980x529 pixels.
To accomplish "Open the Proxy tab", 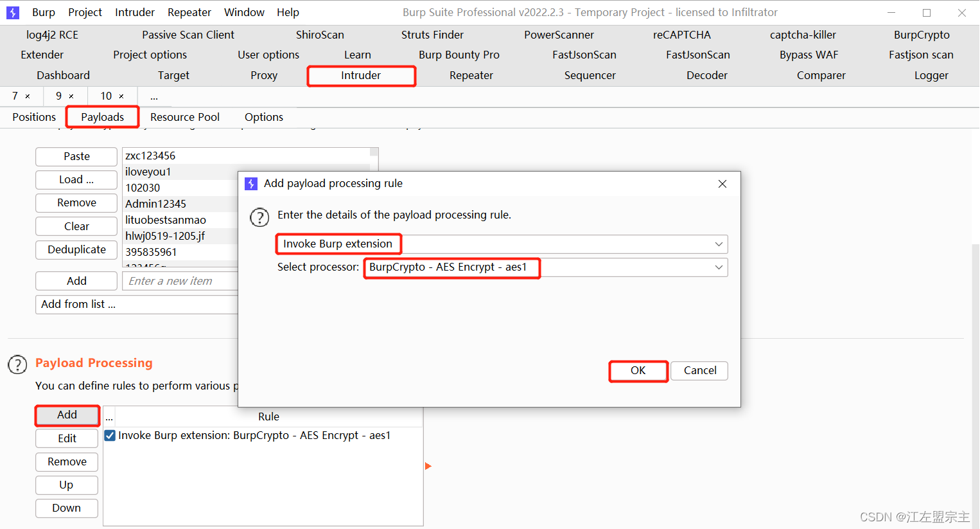I will 264,75.
